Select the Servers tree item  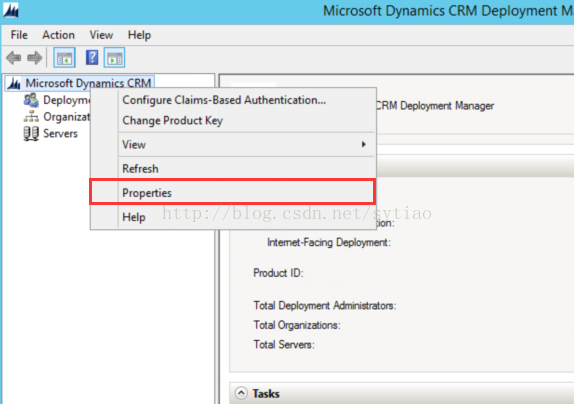pyautogui.click(x=60, y=134)
